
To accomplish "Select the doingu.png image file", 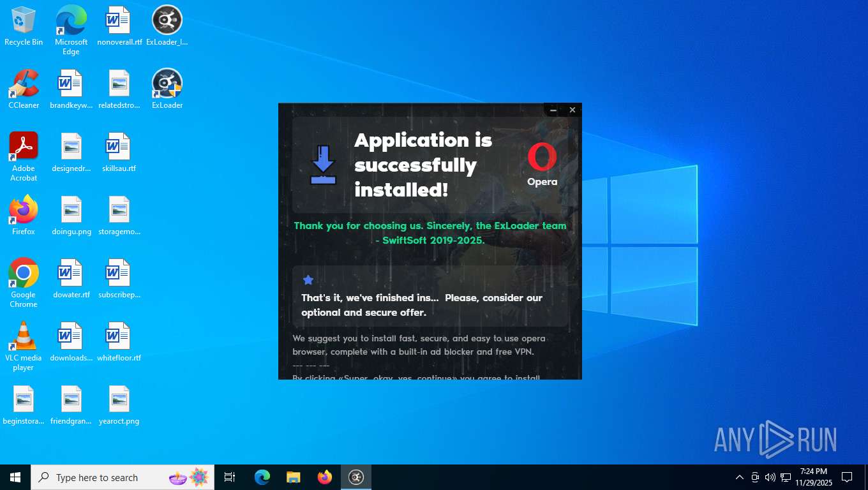I will tap(71, 216).
